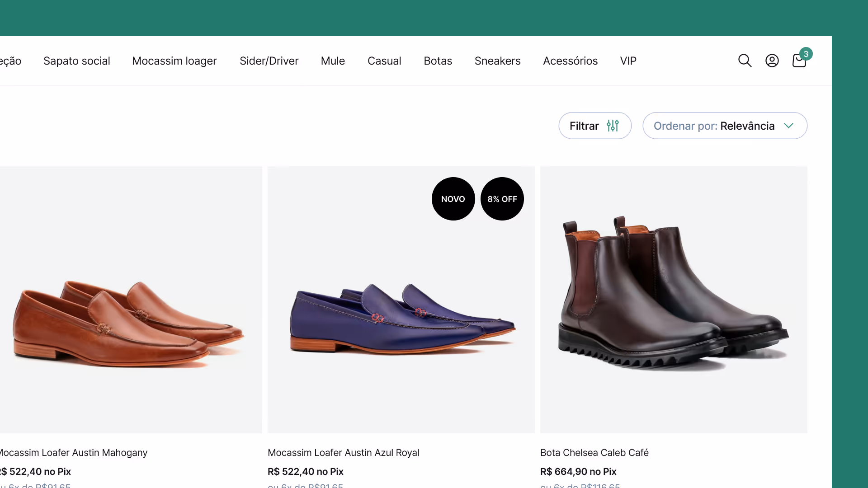Open the Sider/Driver menu item
This screenshot has width=868, height=488.
coord(269,61)
